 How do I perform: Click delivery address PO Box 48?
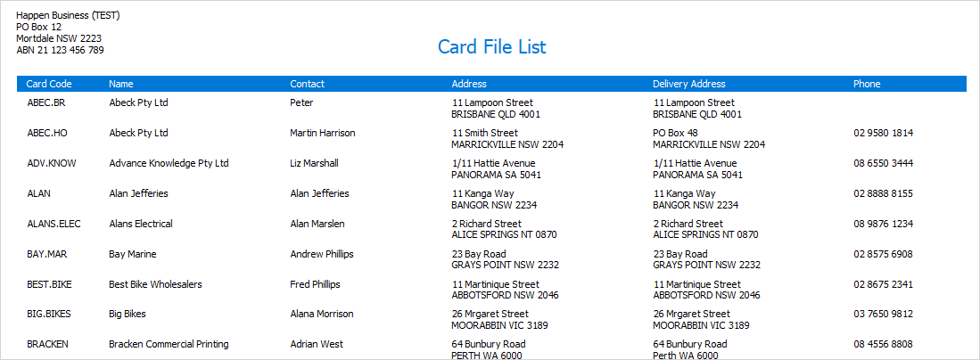676,133
